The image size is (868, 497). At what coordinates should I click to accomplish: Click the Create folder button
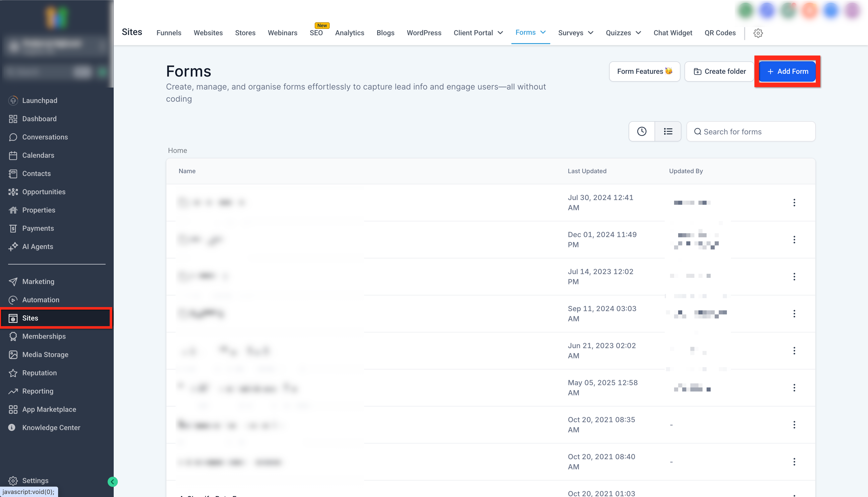click(720, 71)
